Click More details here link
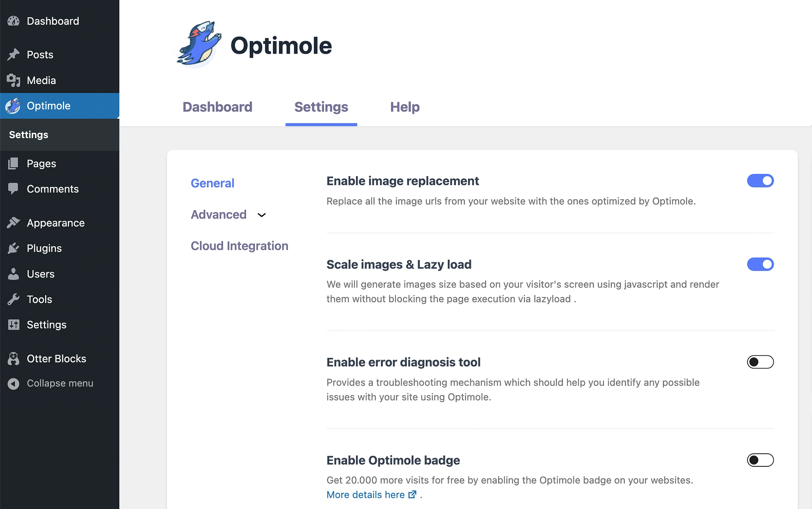The height and width of the screenshot is (509, 812). (365, 494)
